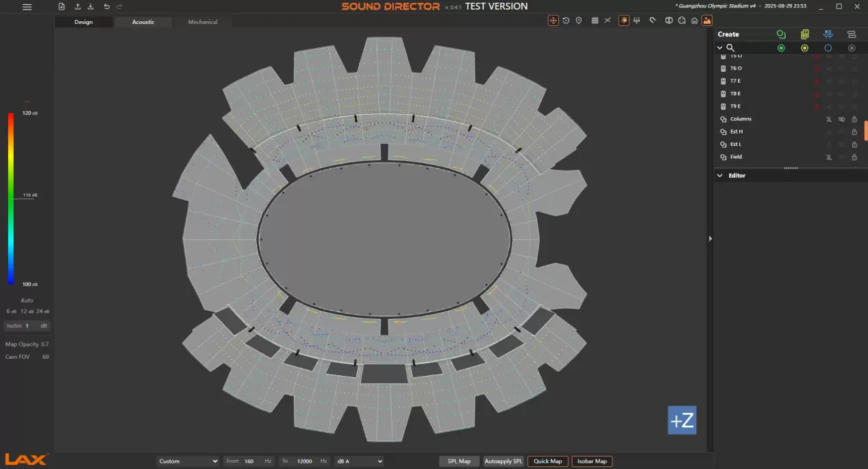Viewport: 868px width, 469px height.
Task: Toggle visibility of the Columns layer
Action: pyautogui.click(x=841, y=119)
